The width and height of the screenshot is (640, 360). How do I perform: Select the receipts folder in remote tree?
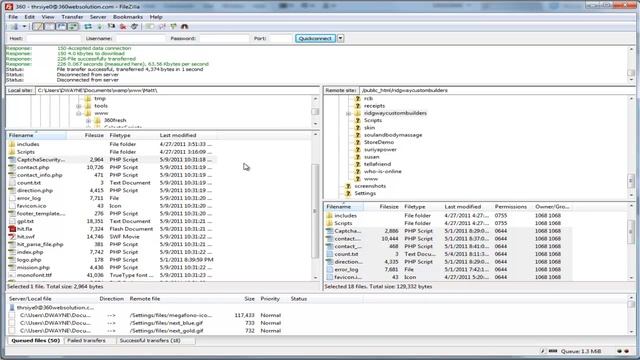(374, 106)
